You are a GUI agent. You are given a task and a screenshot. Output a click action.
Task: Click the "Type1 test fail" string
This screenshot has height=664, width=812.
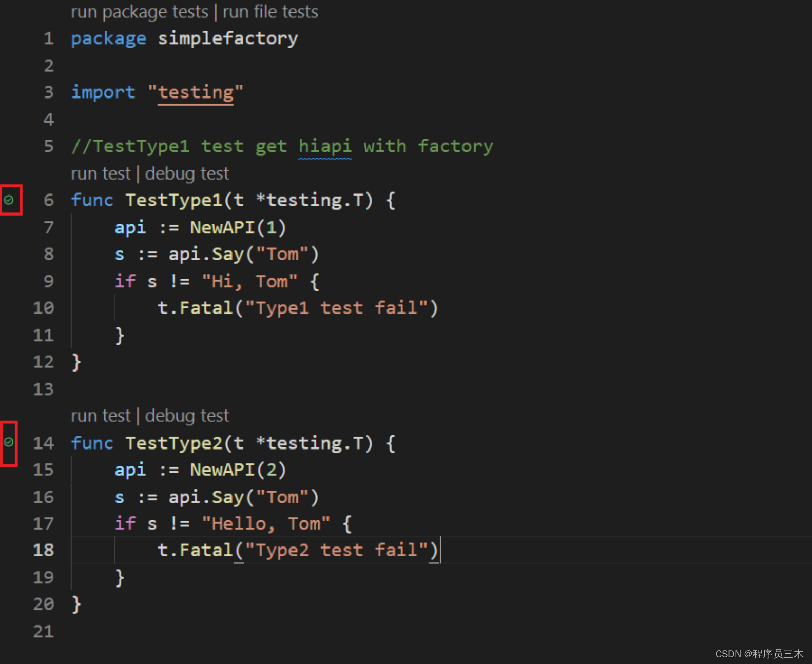pos(337,308)
